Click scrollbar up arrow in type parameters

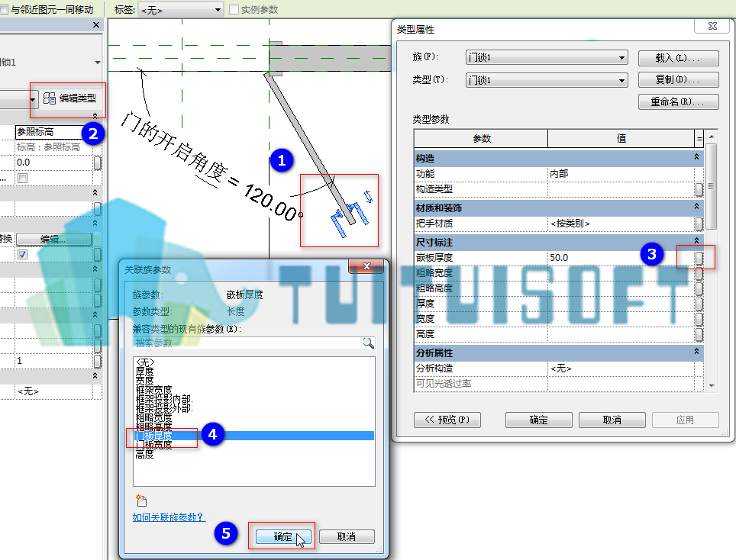(711, 137)
